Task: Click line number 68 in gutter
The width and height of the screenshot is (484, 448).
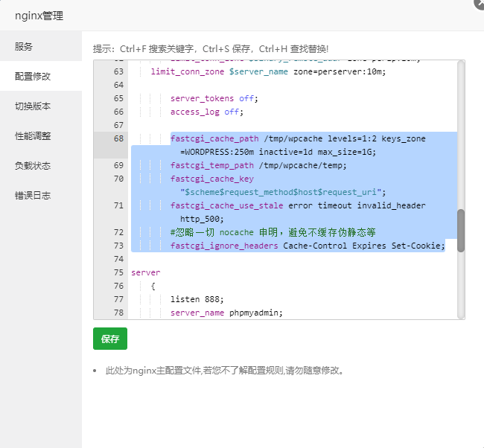Action: point(118,138)
